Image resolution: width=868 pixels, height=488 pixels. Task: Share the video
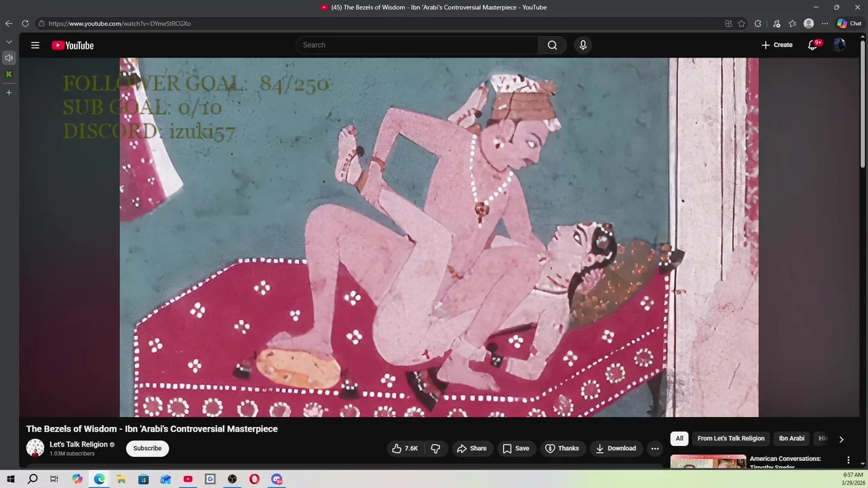[x=471, y=449]
